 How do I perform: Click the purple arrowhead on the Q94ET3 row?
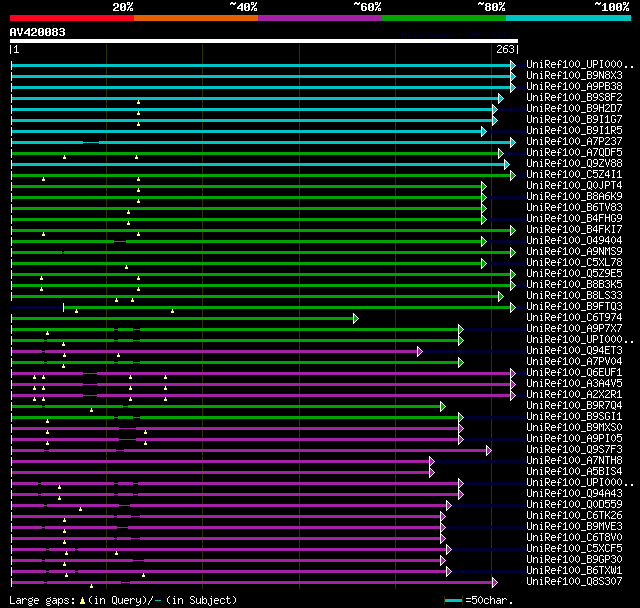click(x=420, y=351)
